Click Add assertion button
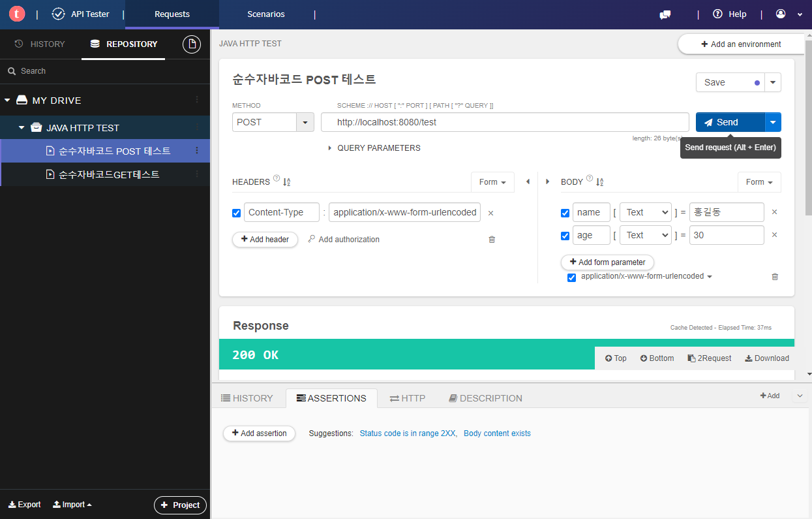The height and width of the screenshot is (519, 812). (260, 433)
